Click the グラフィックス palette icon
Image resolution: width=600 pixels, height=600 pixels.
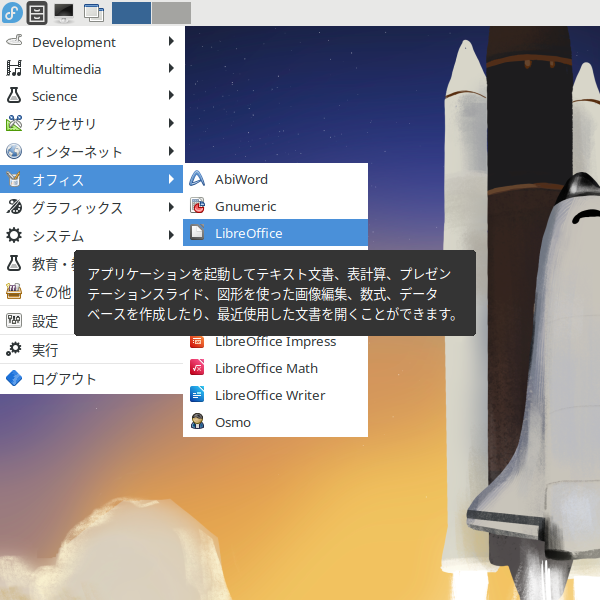pyautogui.click(x=14, y=207)
